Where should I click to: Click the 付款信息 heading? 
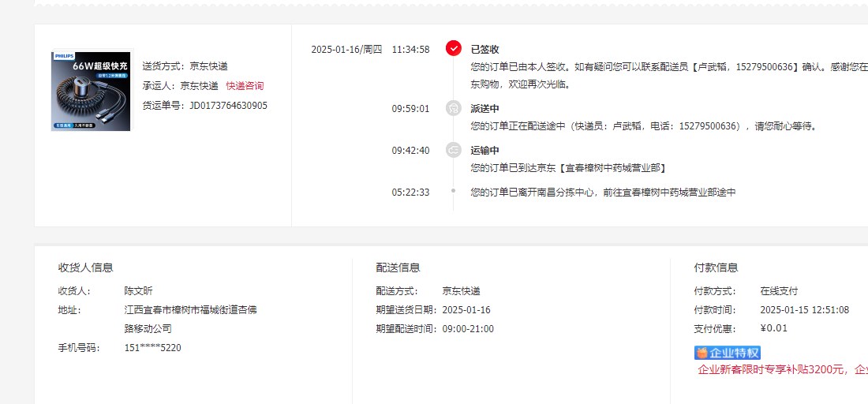tap(716, 267)
